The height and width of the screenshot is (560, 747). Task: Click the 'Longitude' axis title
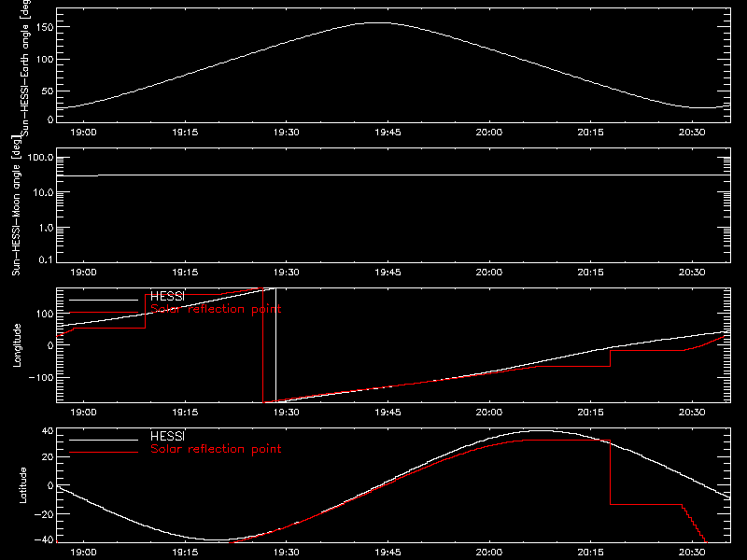17,345
